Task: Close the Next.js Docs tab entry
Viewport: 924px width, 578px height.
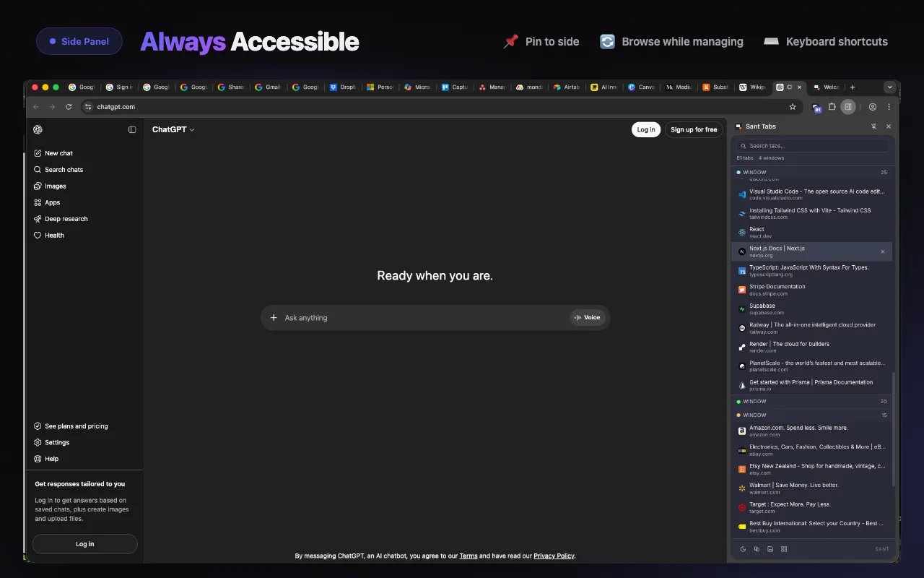Action: [x=882, y=251]
